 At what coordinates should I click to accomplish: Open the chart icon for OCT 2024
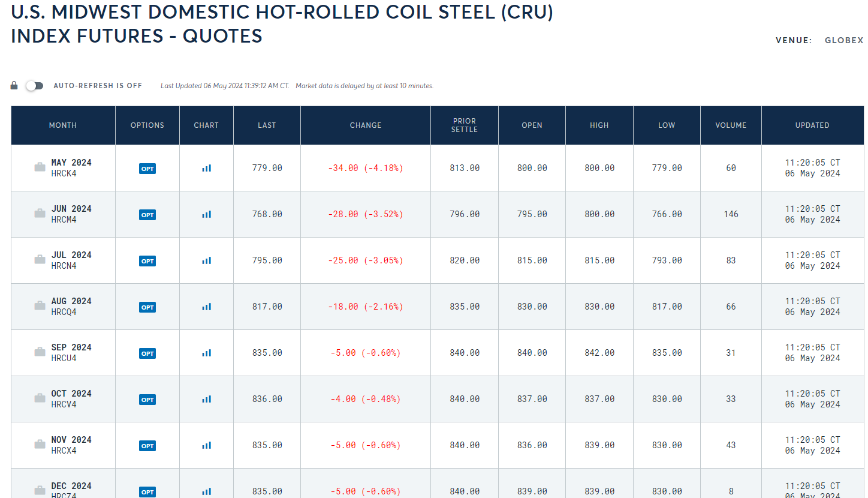click(206, 399)
